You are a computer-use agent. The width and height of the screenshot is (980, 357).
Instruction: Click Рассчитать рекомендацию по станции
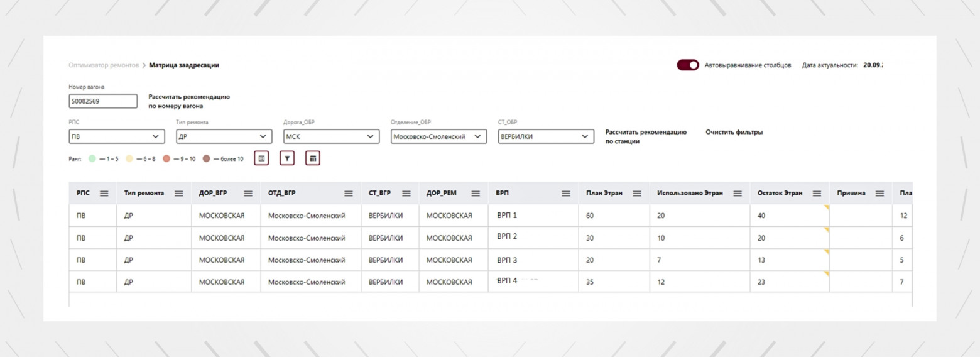646,136
